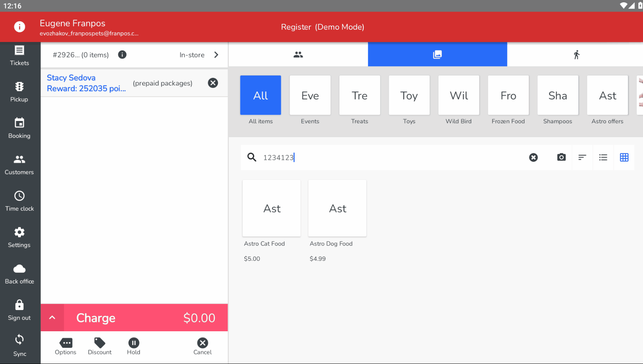Click the user email under Eugene Franpos
Screen dimensions: 643x364
click(89, 34)
